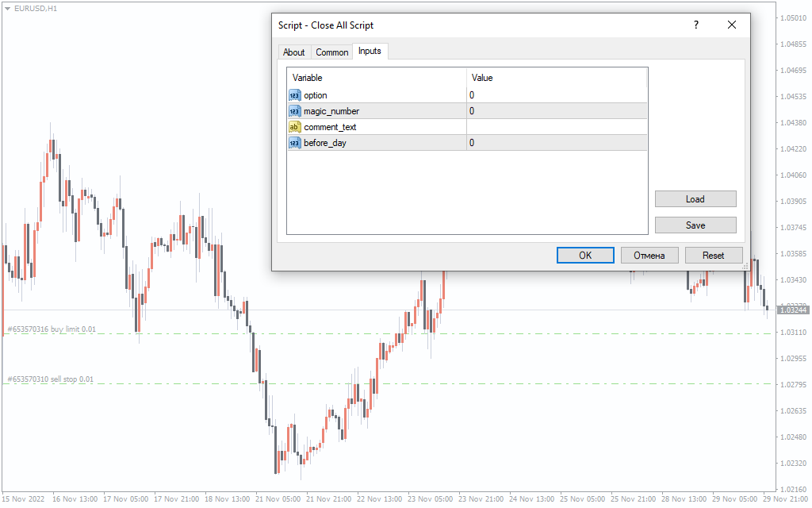Viewport: 812px width, 508px height.
Task: Click the Variable column header
Action: pos(377,78)
